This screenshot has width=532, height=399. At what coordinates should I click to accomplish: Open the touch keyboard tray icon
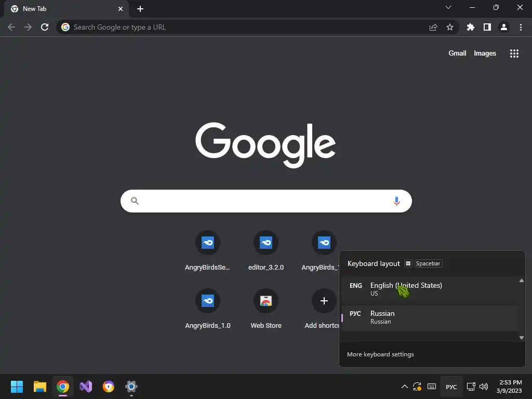point(432,387)
